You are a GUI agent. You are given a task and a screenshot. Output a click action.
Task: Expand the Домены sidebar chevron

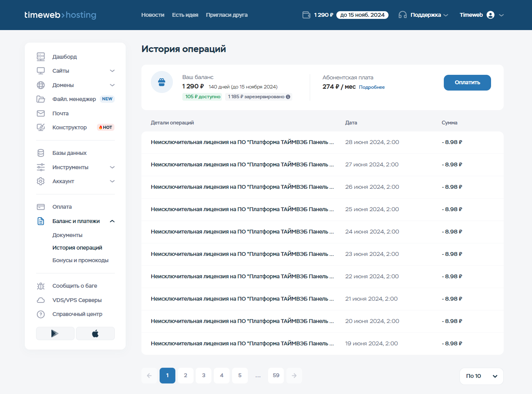pyautogui.click(x=112, y=85)
